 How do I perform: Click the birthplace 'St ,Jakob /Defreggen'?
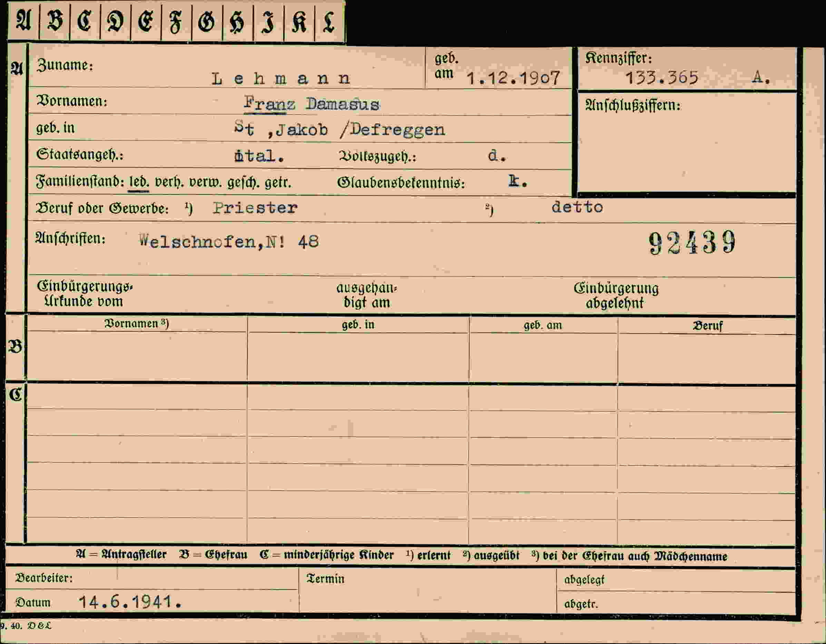tap(339, 129)
